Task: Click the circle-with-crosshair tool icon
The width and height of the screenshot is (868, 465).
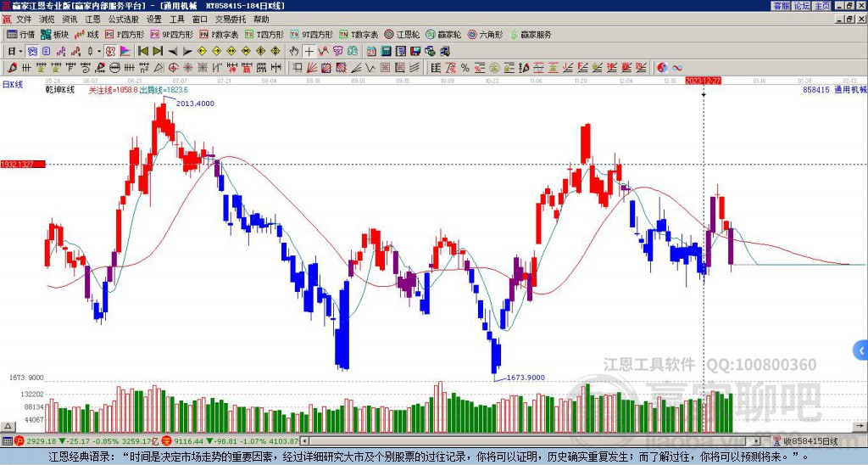Action: (173, 68)
